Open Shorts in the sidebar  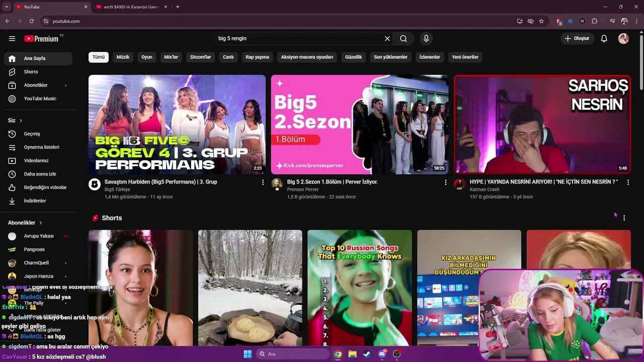click(x=38, y=72)
